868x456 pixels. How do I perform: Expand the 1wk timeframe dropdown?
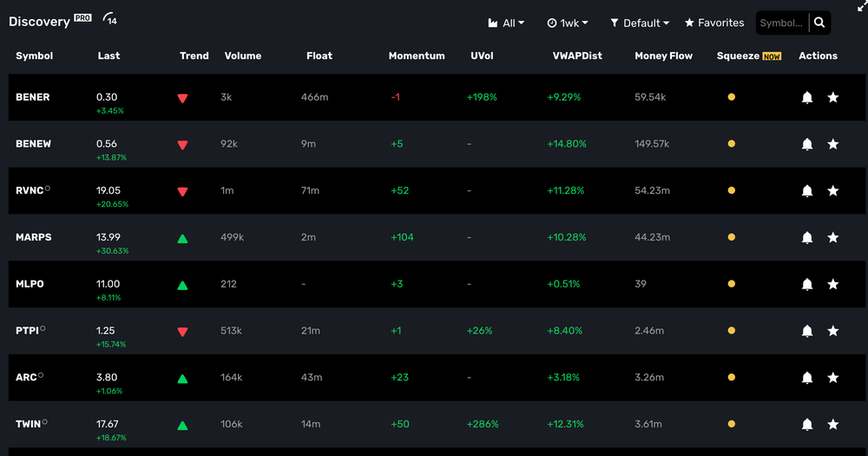click(568, 23)
